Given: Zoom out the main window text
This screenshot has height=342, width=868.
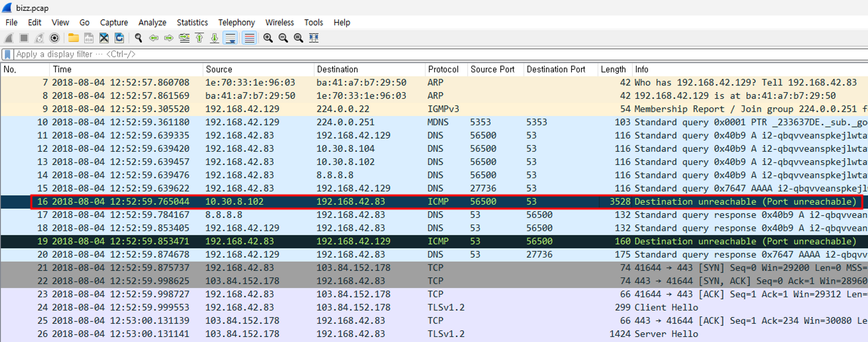Looking at the screenshot, I should pos(283,38).
